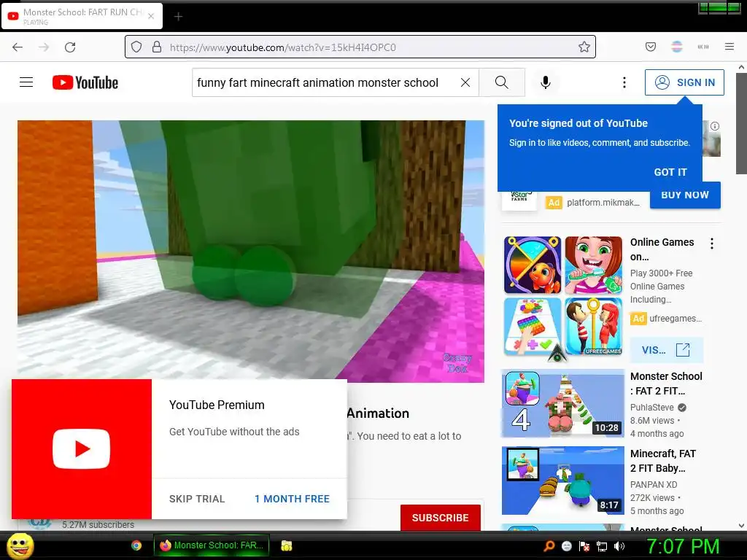Click the 5.27M subscribers text
Screen dimensions: 747x560
coord(98,525)
